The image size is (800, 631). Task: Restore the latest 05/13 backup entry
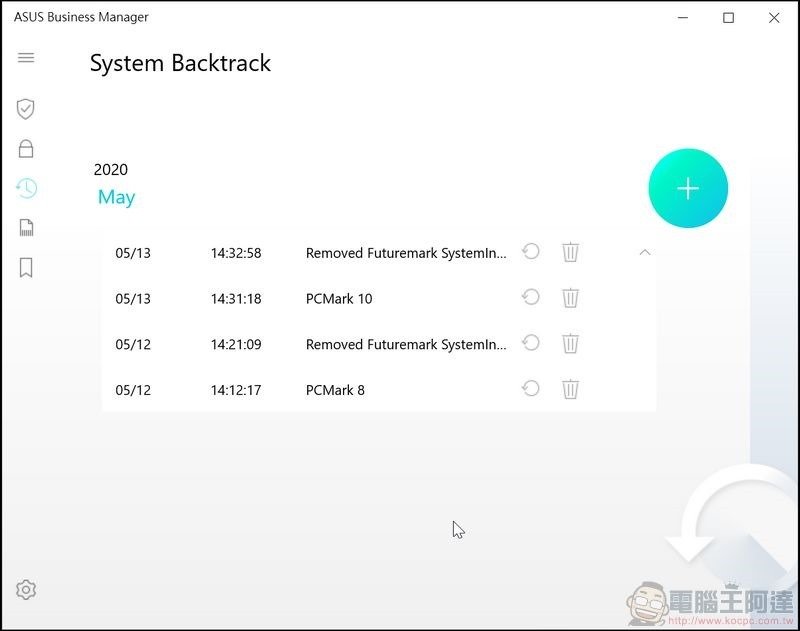[x=531, y=252]
